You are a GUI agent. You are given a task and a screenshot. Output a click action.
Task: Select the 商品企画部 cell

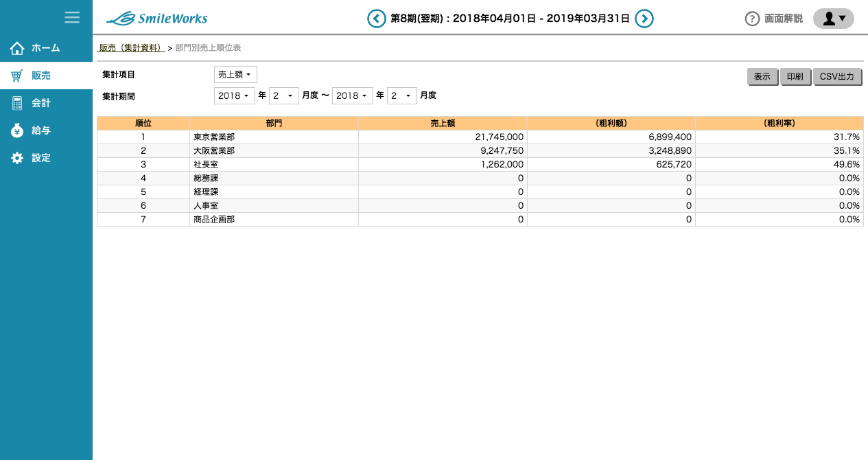coord(274,220)
